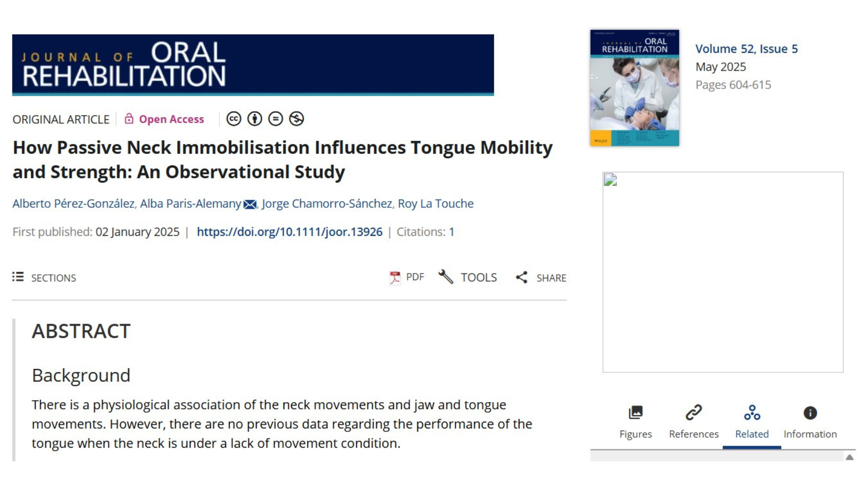Open the DOI link for joor.13926

click(x=289, y=232)
